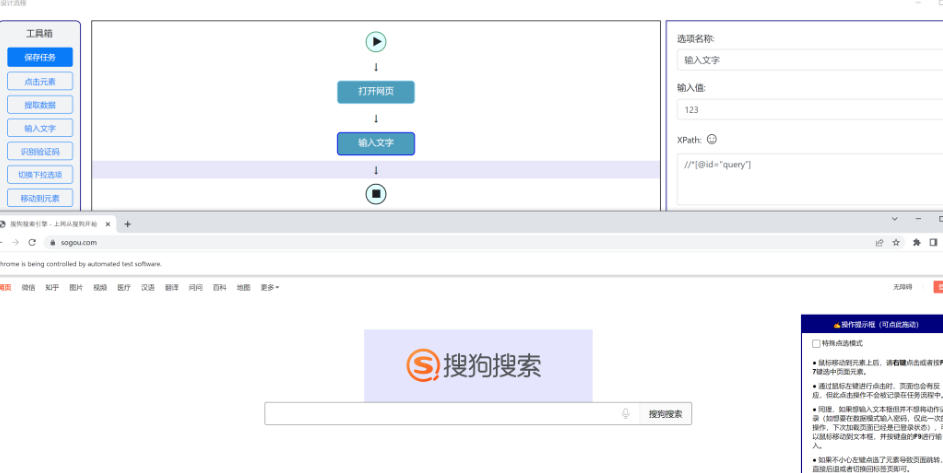
Task: Click the Sogou search logo
Action: point(474,365)
